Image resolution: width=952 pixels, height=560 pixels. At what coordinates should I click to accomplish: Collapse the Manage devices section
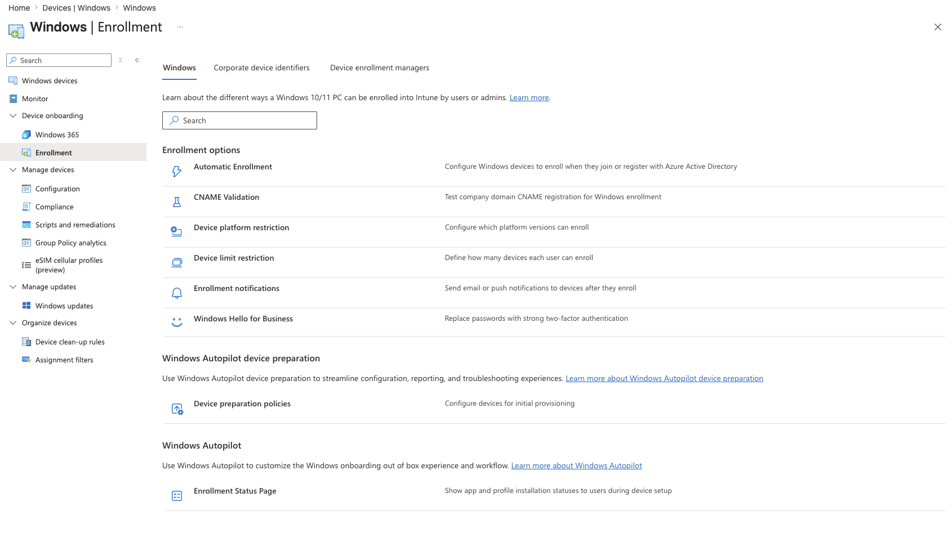(x=13, y=169)
